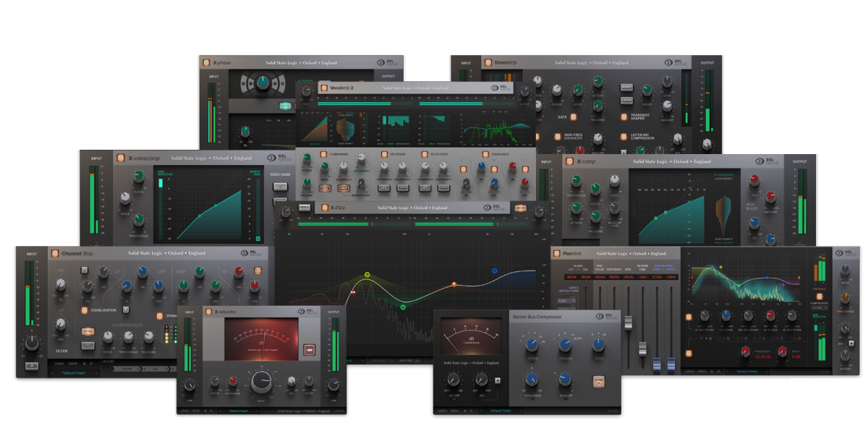Click small square button beside Bus Compressor Mix
Viewport: 868px width, 434px height.
point(497,380)
